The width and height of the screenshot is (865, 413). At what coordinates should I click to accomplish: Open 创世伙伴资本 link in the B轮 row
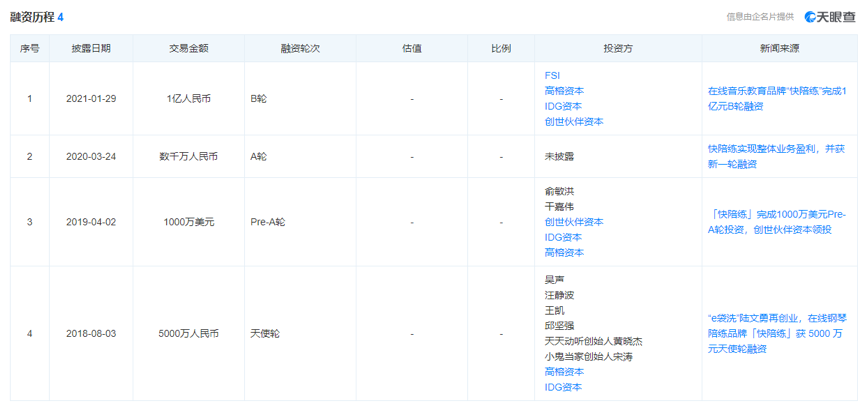574,122
